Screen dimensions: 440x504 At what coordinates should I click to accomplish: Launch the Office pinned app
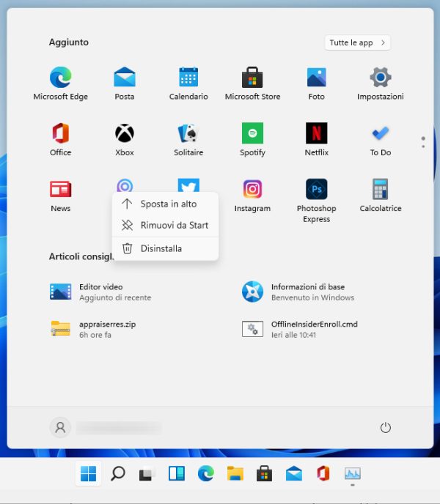[61, 139]
